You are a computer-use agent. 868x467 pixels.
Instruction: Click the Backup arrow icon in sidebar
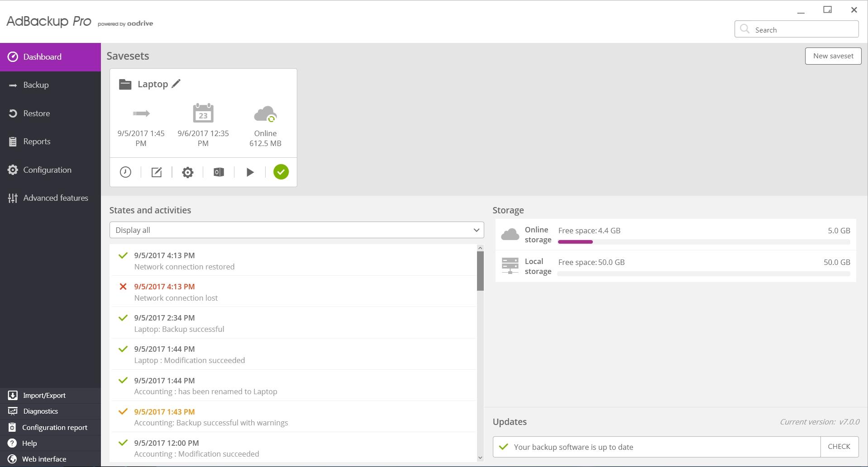13,85
